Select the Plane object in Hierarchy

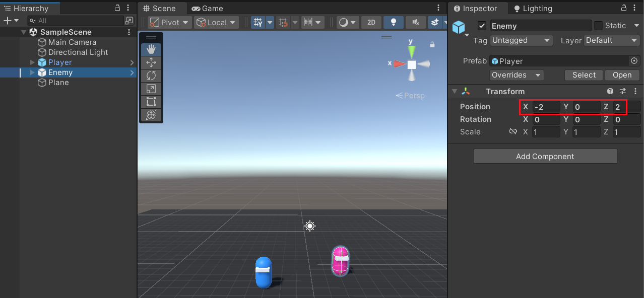coord(58,83)
